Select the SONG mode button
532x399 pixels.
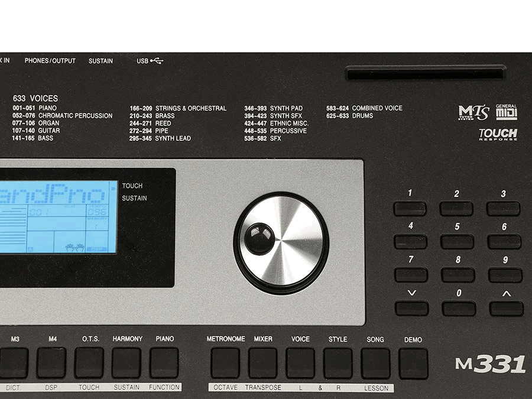pos(375,364)
